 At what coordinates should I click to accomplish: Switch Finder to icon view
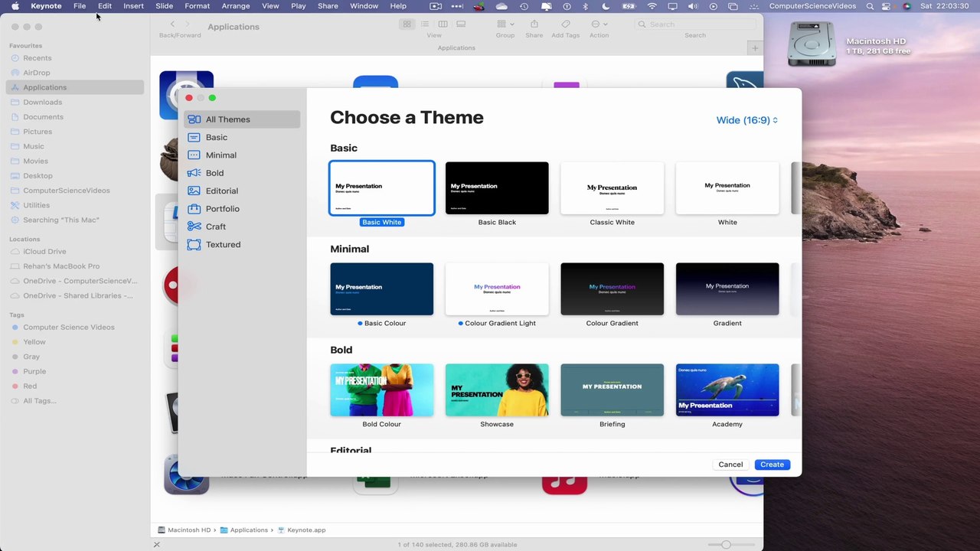click(x=407, y=24)
